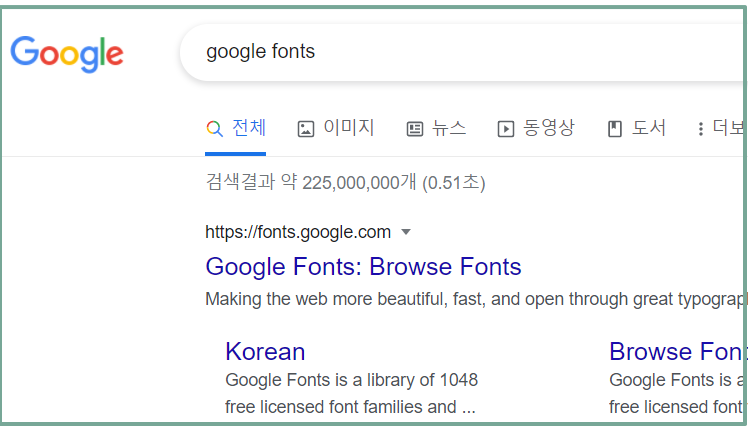Click the snippet starting Making the web more beautiful
Image resolution: width=748 pixels, height=428 pixels.
point(475,299)
